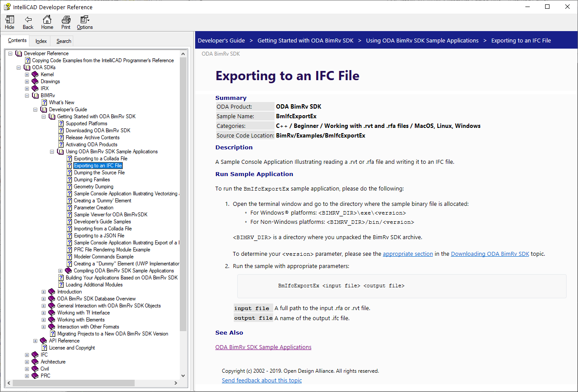Expand Compiling ODA BimRv SDK Sample Applications node

click(60, 271)
